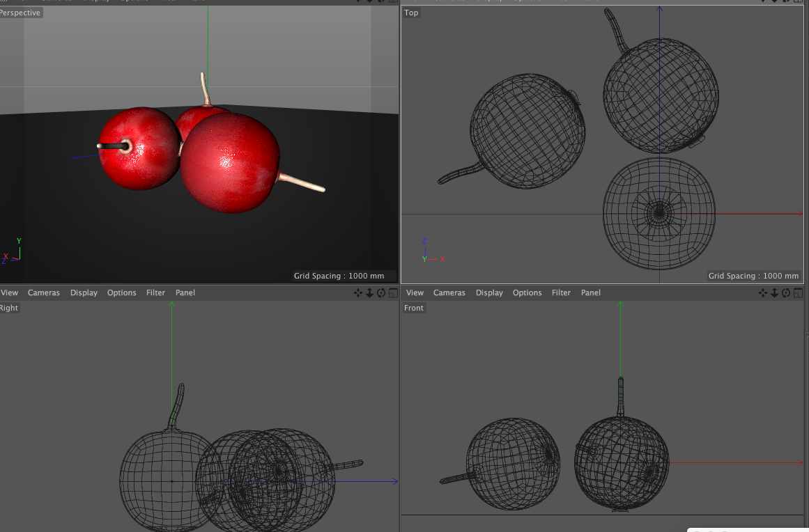Open the Display menu of Right viewport
Viewport: 809px width, 532px height.
click(84, 293)
